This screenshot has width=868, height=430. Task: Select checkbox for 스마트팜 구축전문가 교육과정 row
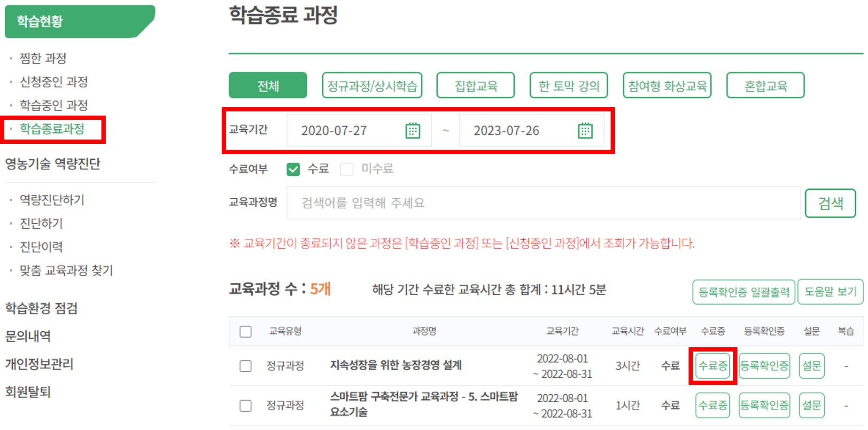click(x=245, y=405)
